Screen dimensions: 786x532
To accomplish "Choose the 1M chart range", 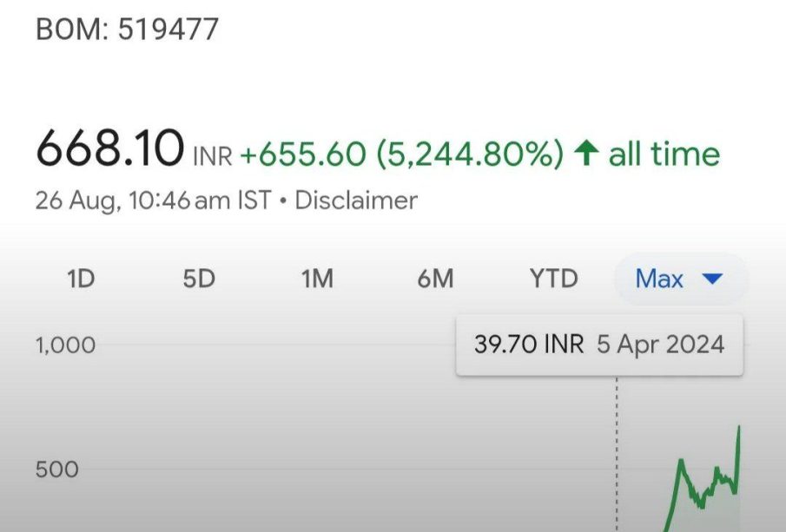I will click(317, 279).
